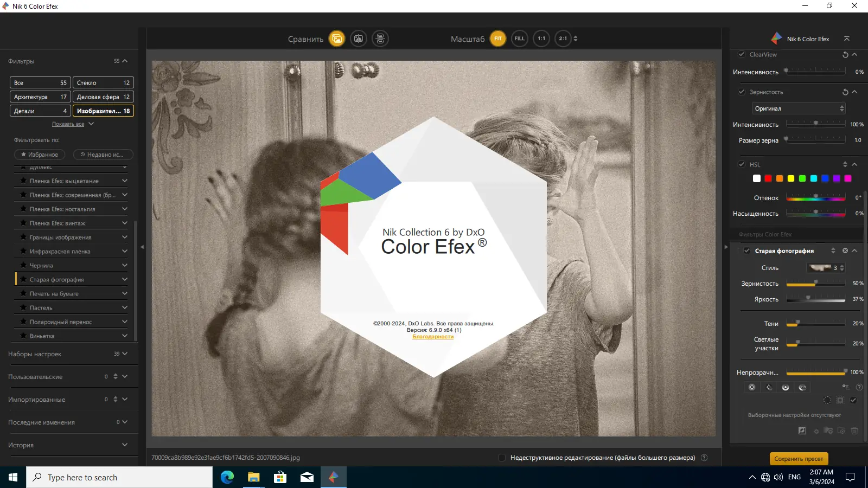Select the Деловая сфера filter category
This screenshot has width=868, height=488.
[x=103, y=97]
